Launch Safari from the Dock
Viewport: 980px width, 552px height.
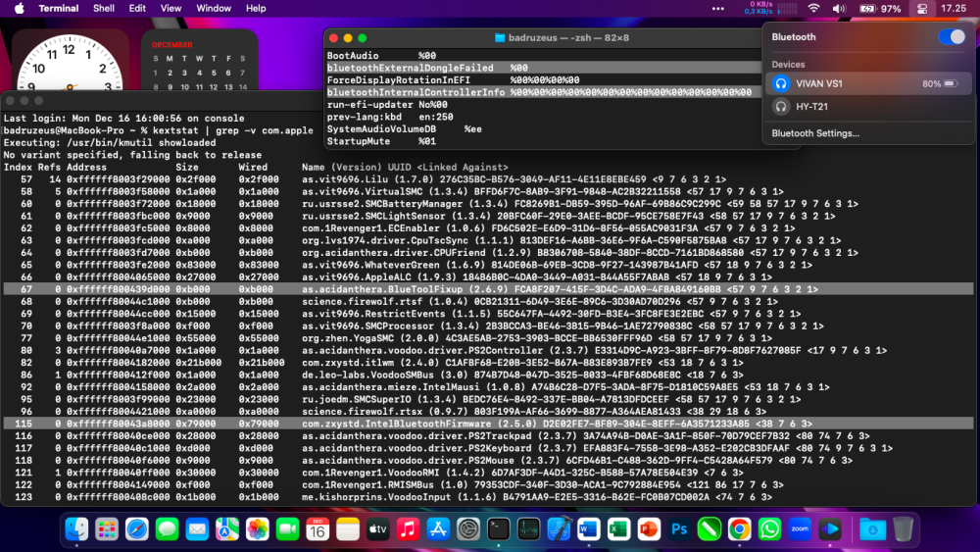point(137,529)
